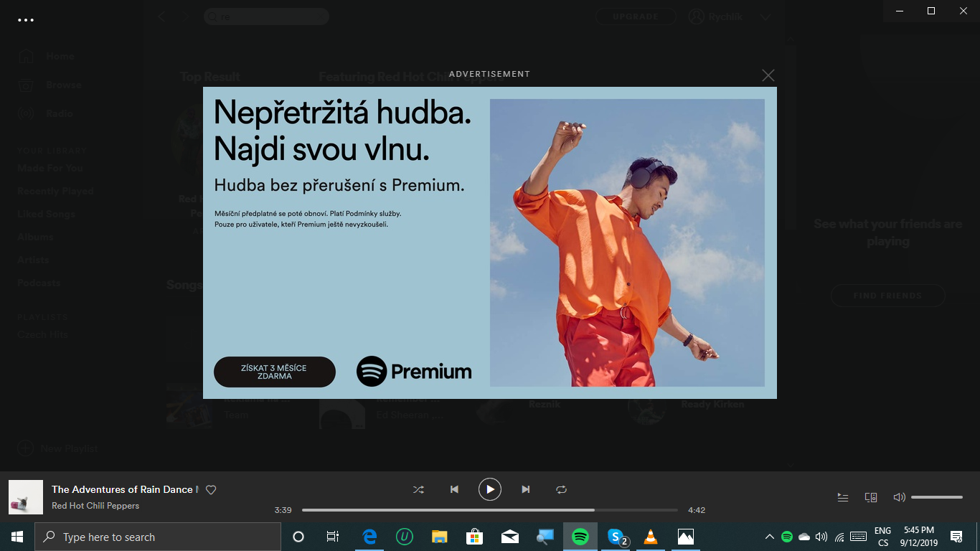Viewport: 980px width, 551px height.
Task: Mute with the Spotify volume icon
Action: click(x=899, y=497)
